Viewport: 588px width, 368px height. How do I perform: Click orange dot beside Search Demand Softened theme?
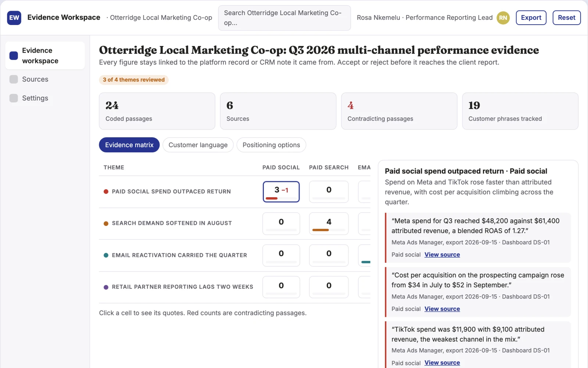[106, 223]
